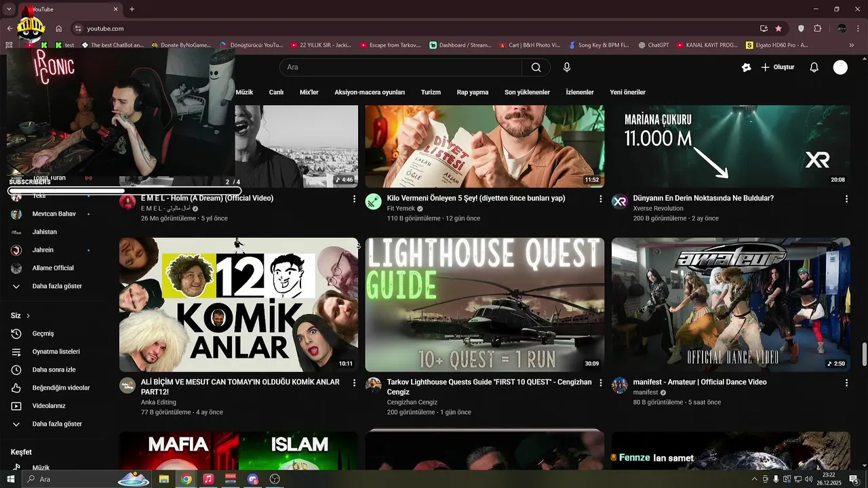The width and height of the screenshot is (868, 488).
Task: Select Yeni öneriler filter chip
Action: [628, 92]
